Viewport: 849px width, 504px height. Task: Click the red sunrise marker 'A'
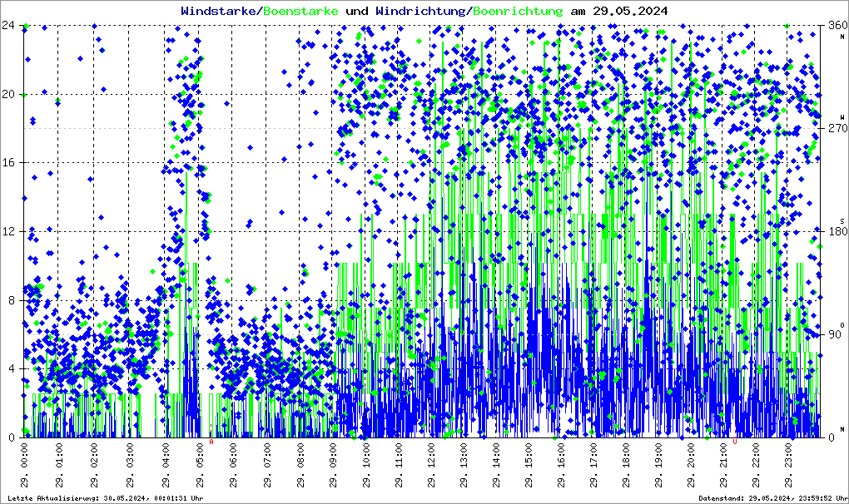tap(211, 442)
